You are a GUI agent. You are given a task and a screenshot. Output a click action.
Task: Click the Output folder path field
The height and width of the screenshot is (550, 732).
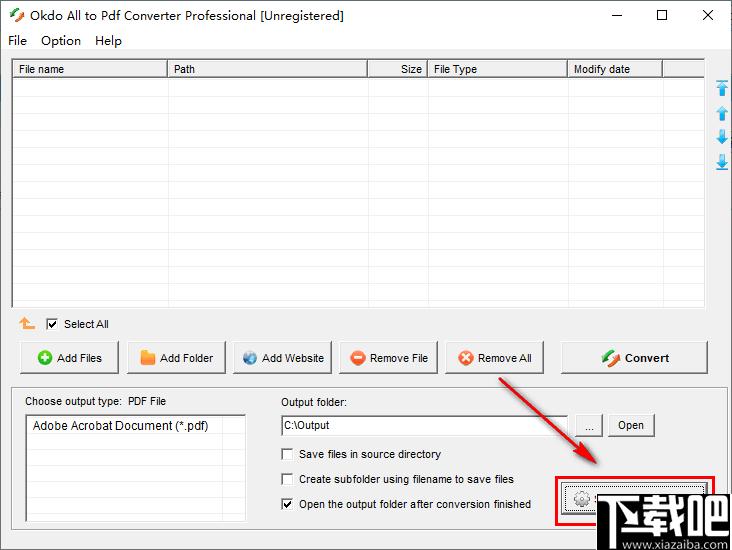pos(424,425)
